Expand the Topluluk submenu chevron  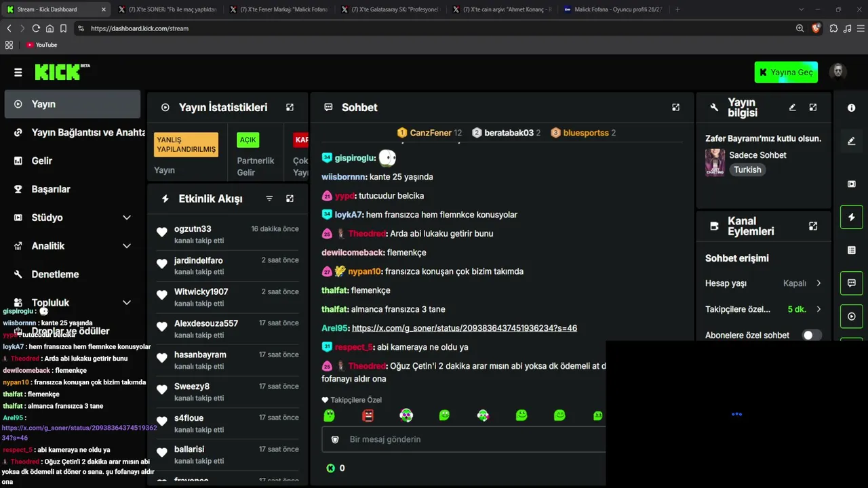(127, 303)
